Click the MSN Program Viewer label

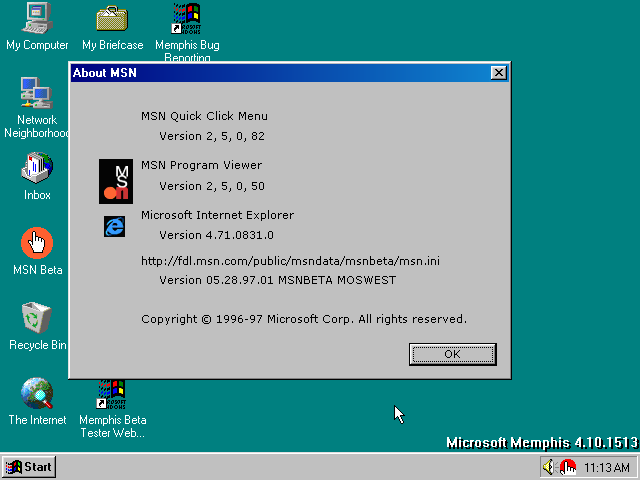click(x=202, y=165)
